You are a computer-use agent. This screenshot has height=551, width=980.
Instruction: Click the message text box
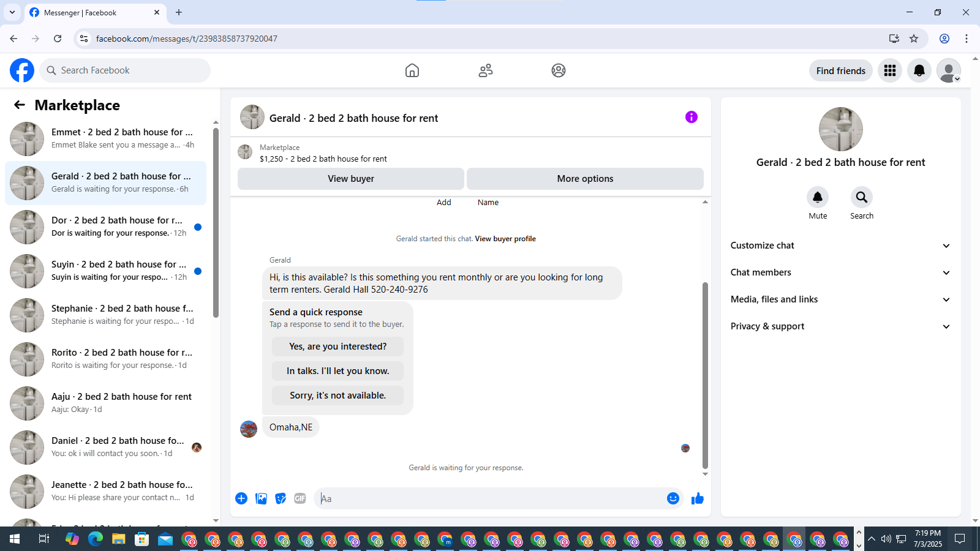point(490,498)
